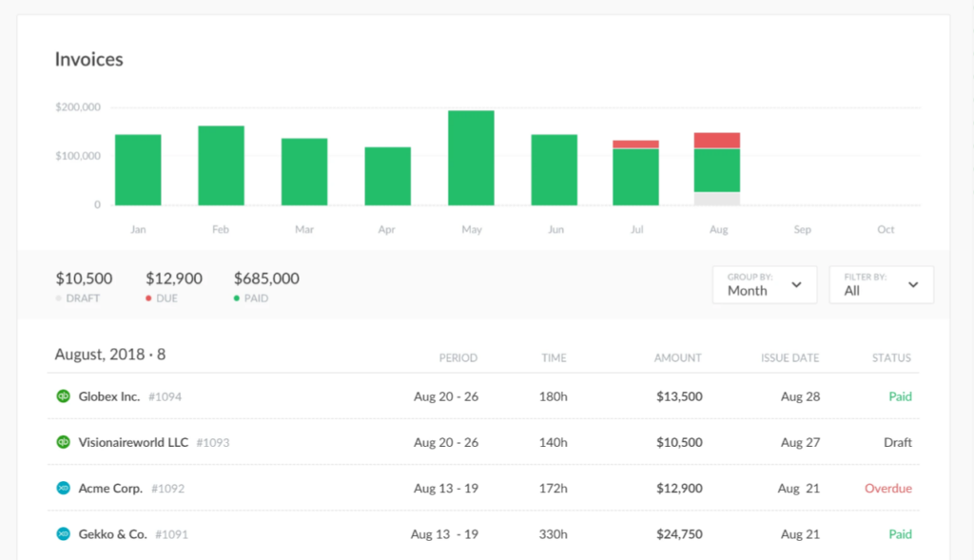Screen dimensions: 974x560
Task: Open the Filter By All dropdown
Action: (881, 284)
